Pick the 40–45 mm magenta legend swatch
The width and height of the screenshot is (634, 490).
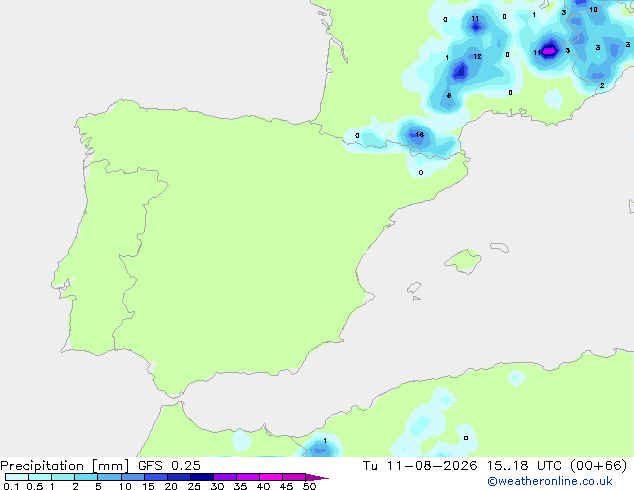[271, 477]
